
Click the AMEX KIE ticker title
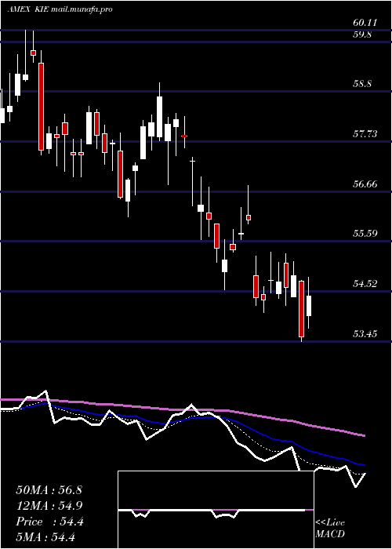[28, 9]
